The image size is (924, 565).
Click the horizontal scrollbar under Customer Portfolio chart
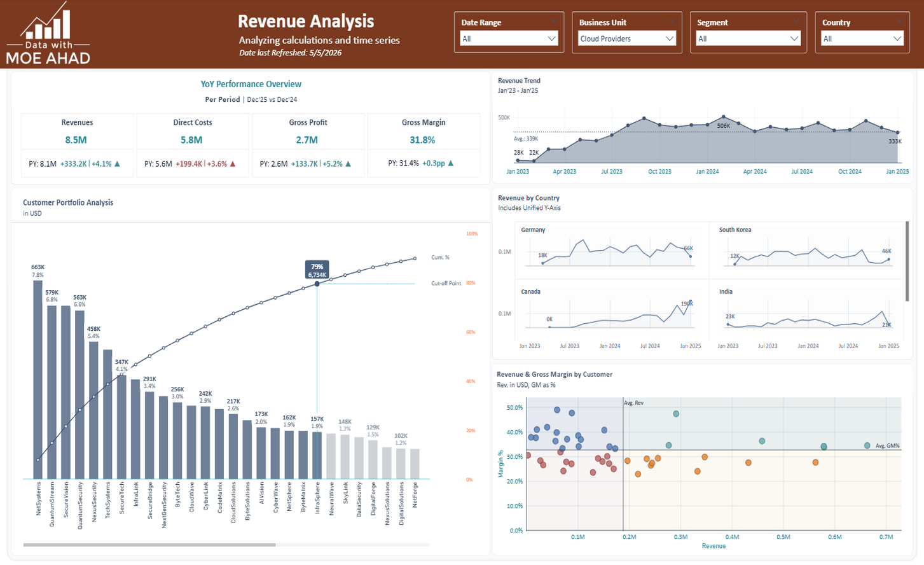coord(149,545)
